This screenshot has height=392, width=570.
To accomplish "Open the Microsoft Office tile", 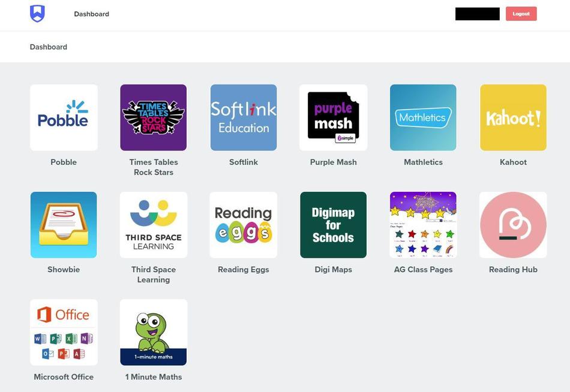I will (64, 333).
